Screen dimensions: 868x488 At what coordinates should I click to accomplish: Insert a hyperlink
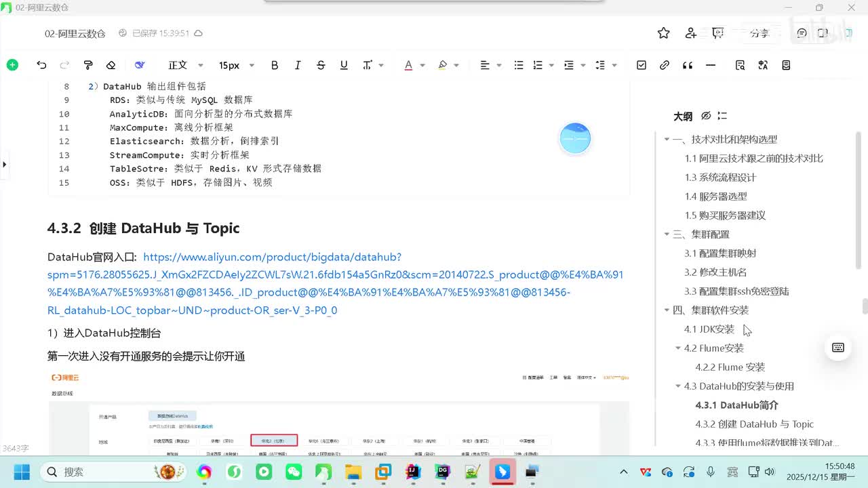coord(665,65)
